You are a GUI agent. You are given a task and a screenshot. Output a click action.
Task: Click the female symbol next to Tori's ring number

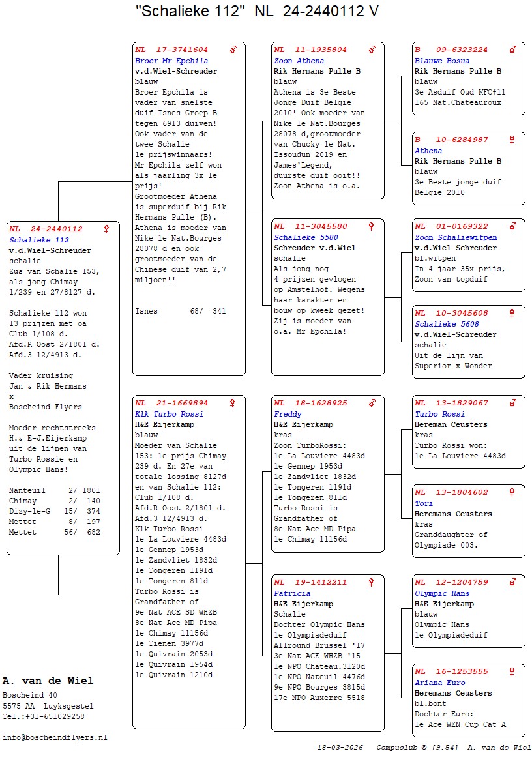pyautogui.click(x=512, y=492)
